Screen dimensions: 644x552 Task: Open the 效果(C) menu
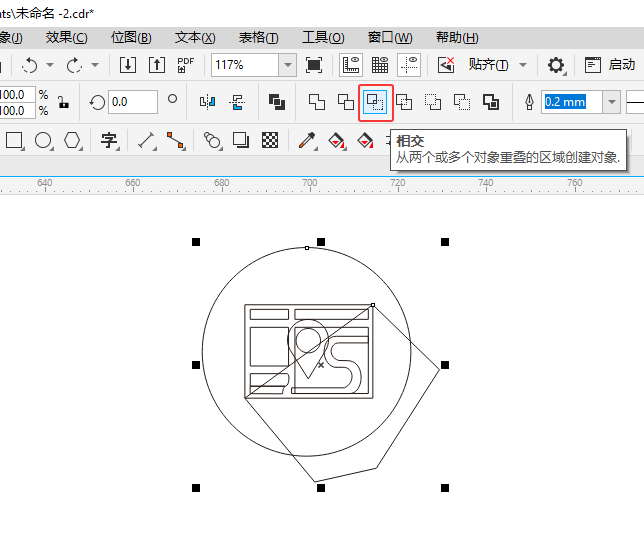(x=67, y=38)
